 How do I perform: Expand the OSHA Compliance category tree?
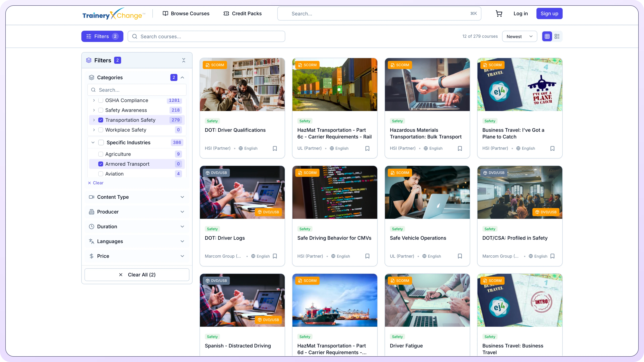(94, 100)
